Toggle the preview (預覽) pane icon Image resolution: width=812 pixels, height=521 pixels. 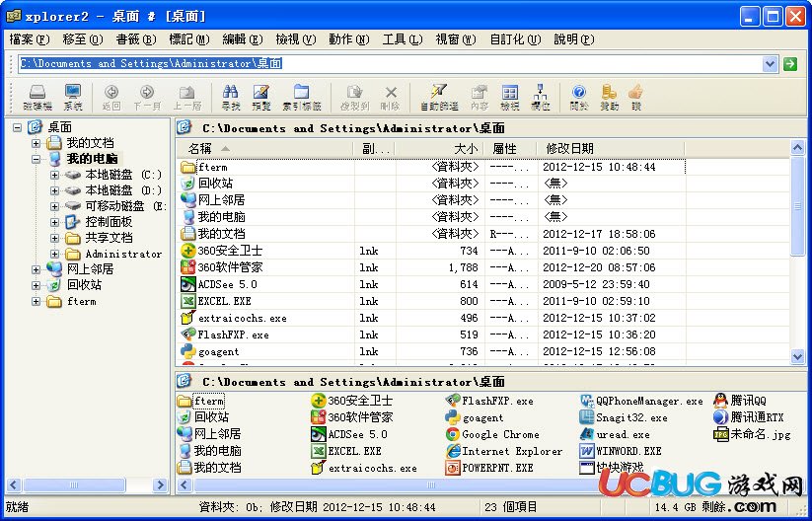261,97
